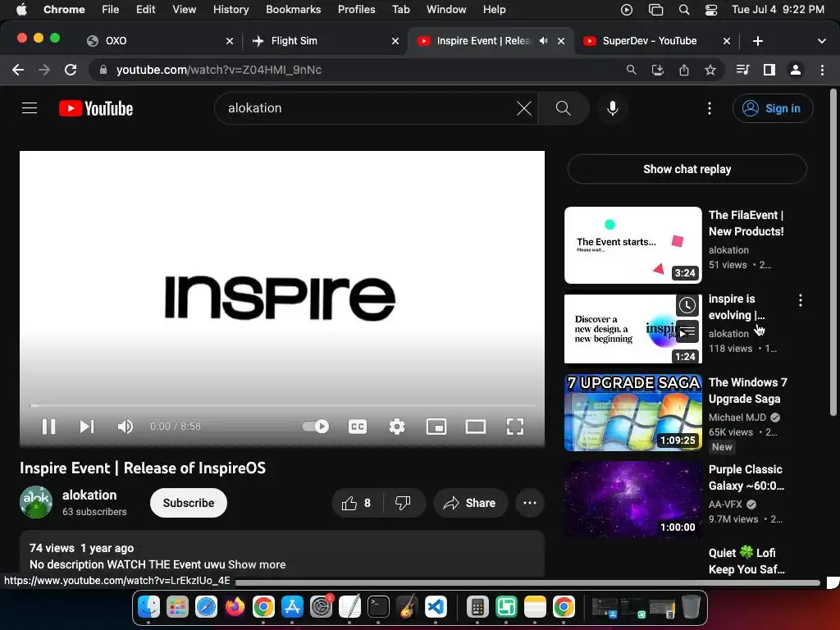Open Quiet Lofi video title

[x=746, y=561]
